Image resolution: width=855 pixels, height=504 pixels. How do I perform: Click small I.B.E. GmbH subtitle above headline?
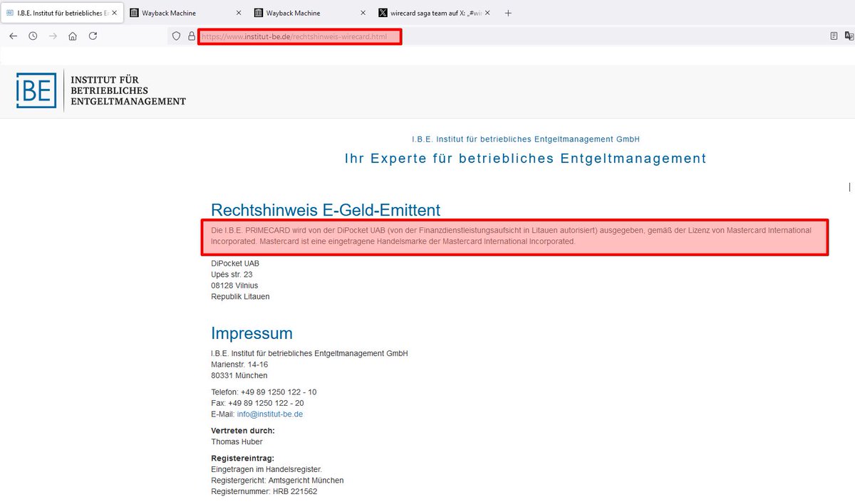[526, 139]
